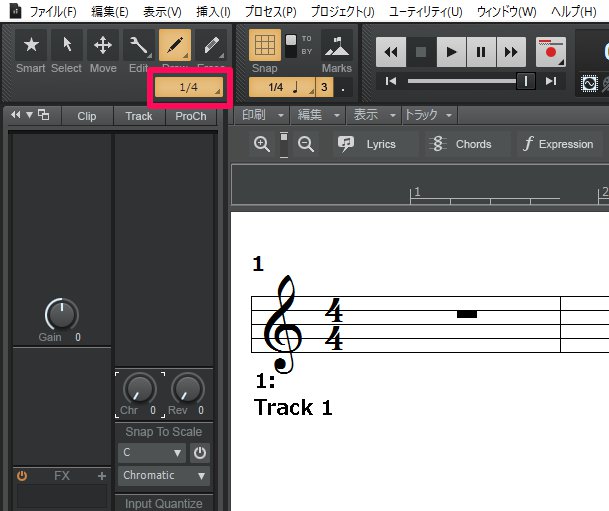
Task: Click the Track 1 label in staff
Action: point(293,408)
